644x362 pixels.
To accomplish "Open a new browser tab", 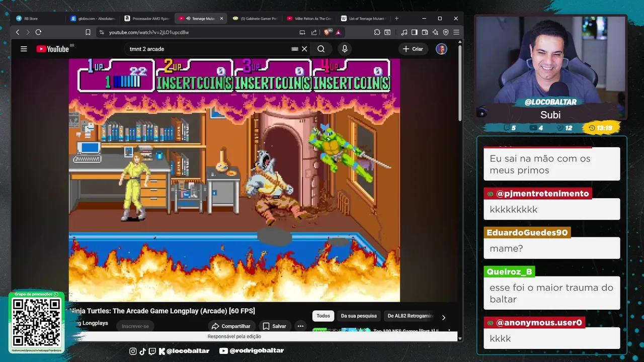I will point(396,19).
